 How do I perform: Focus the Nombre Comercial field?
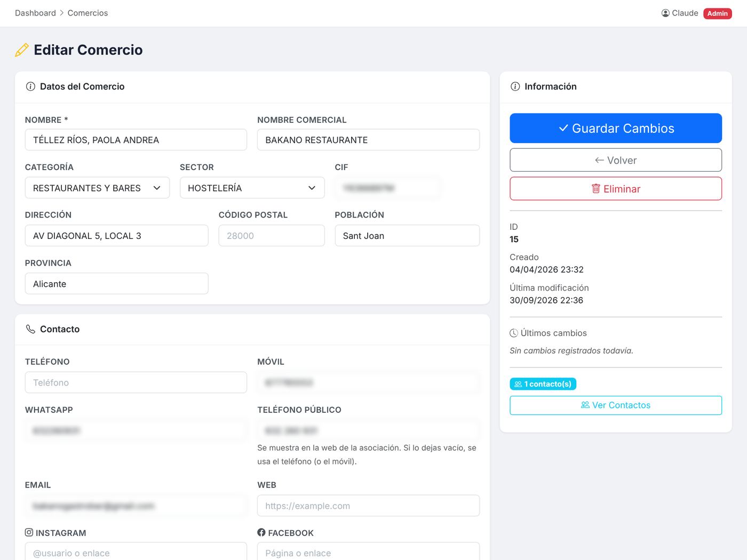click(x=368, y=140)
